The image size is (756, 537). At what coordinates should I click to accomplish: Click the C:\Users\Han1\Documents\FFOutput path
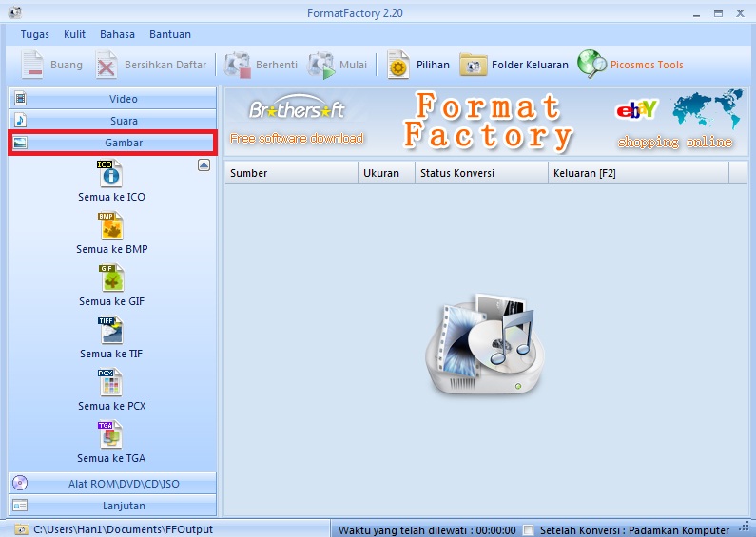point(123,529)
